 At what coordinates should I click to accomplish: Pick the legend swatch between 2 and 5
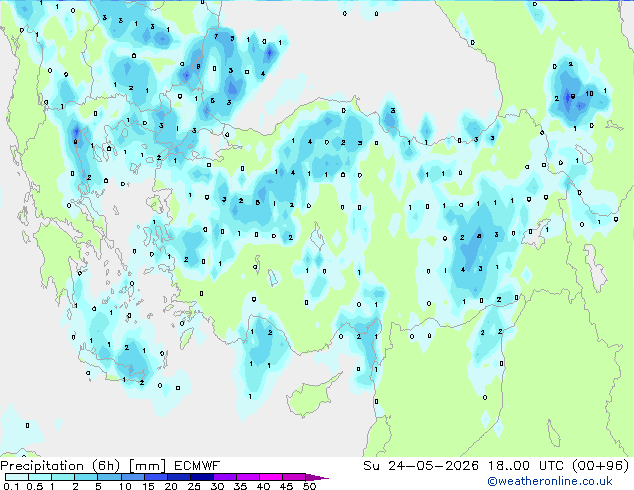[86, 477]
